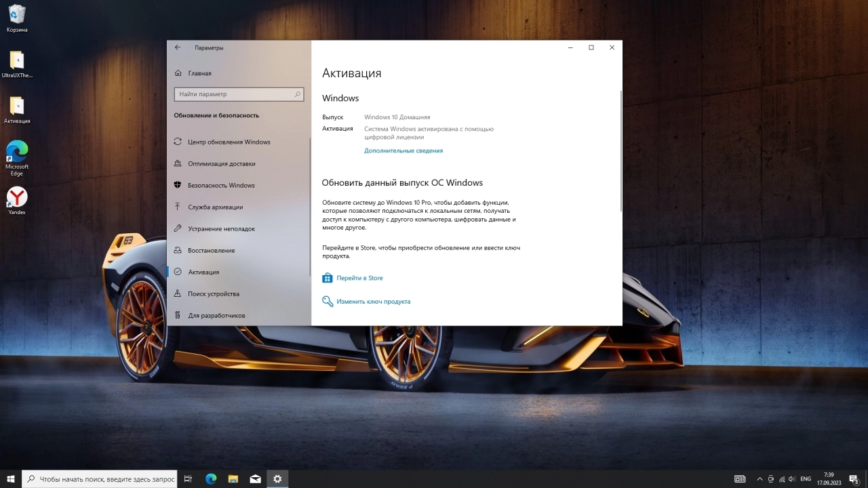868x488 pixels.
Task: Open the volume tray icon
Action: tap(792, 479)
